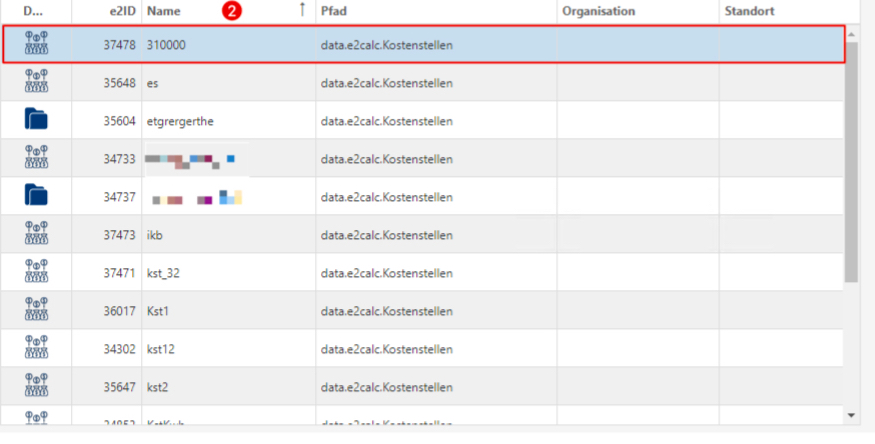Click the cost center icon for kst_32
This screenshot has width=875, height=444.
36,273
